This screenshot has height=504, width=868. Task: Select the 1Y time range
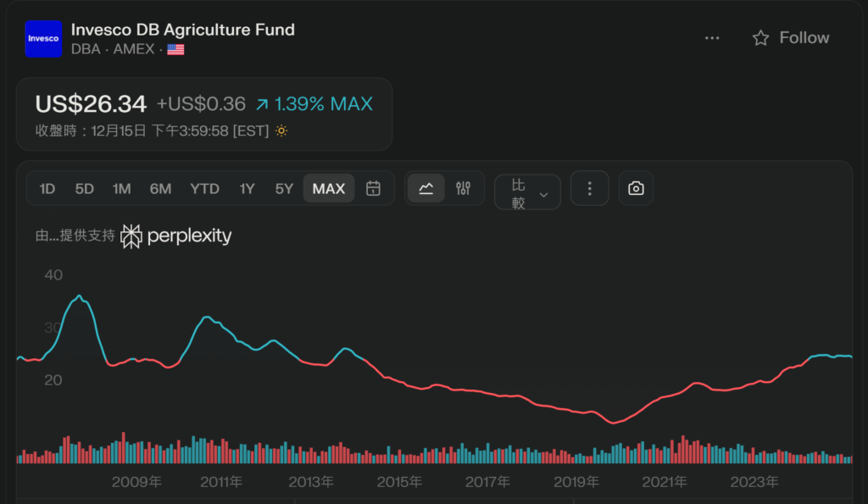247,189
